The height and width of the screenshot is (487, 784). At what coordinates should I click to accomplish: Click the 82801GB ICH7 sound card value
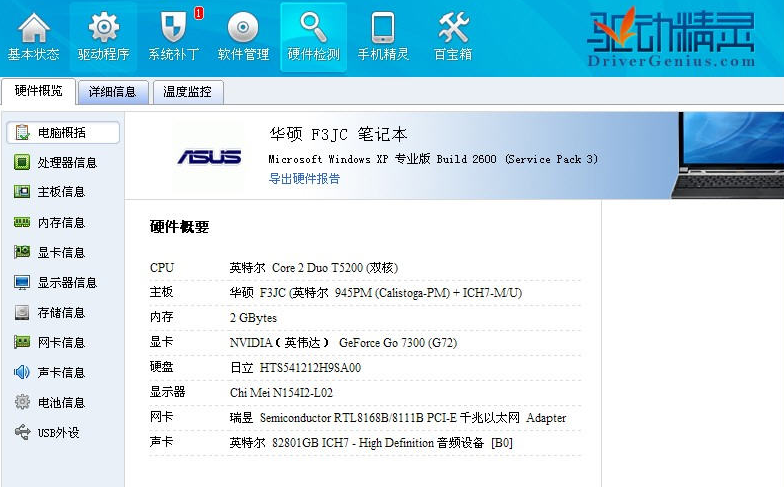pyautogui.click(x=370, y=442)
